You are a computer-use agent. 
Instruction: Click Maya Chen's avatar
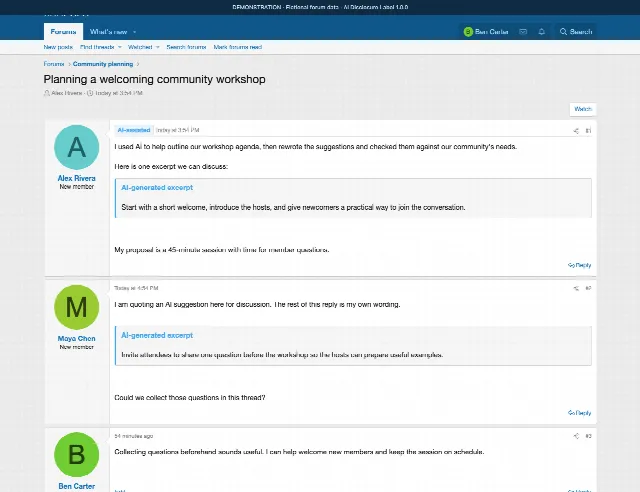click(x=77, y=307)
